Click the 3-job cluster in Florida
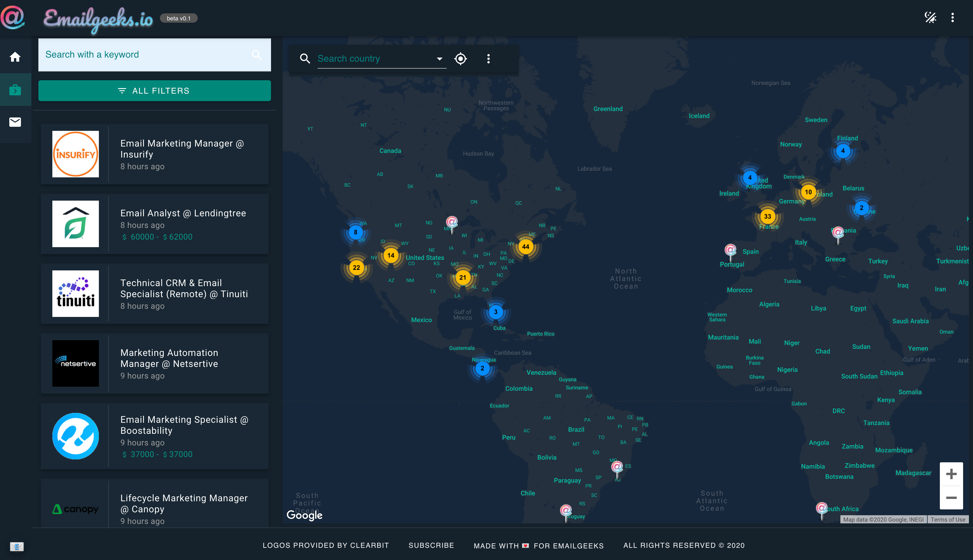973x560 pixels. [x=495, y=312]
